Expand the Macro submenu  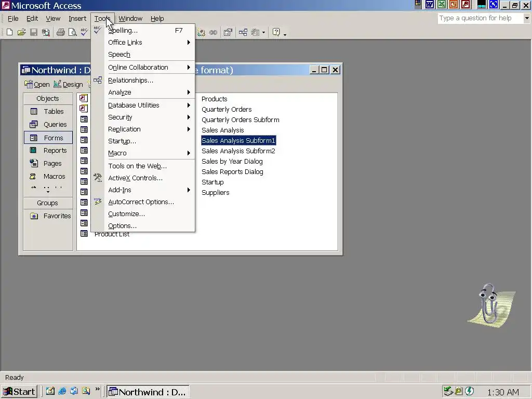[143, 153]
